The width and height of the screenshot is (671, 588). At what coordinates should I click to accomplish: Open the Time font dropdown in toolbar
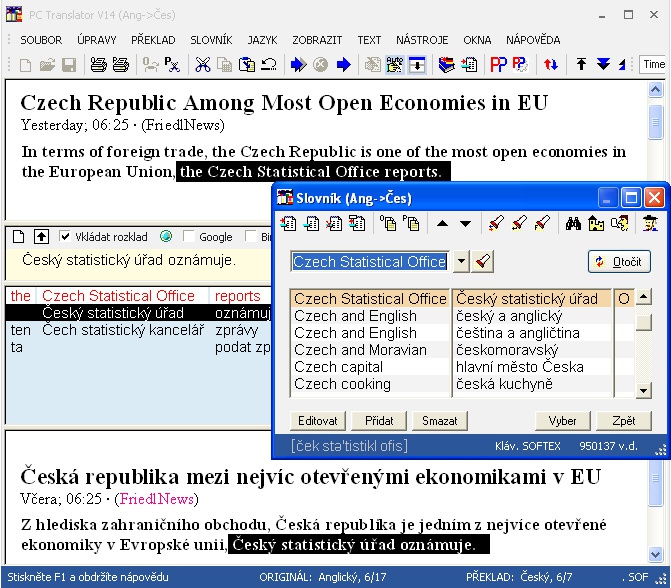point(653,65)
